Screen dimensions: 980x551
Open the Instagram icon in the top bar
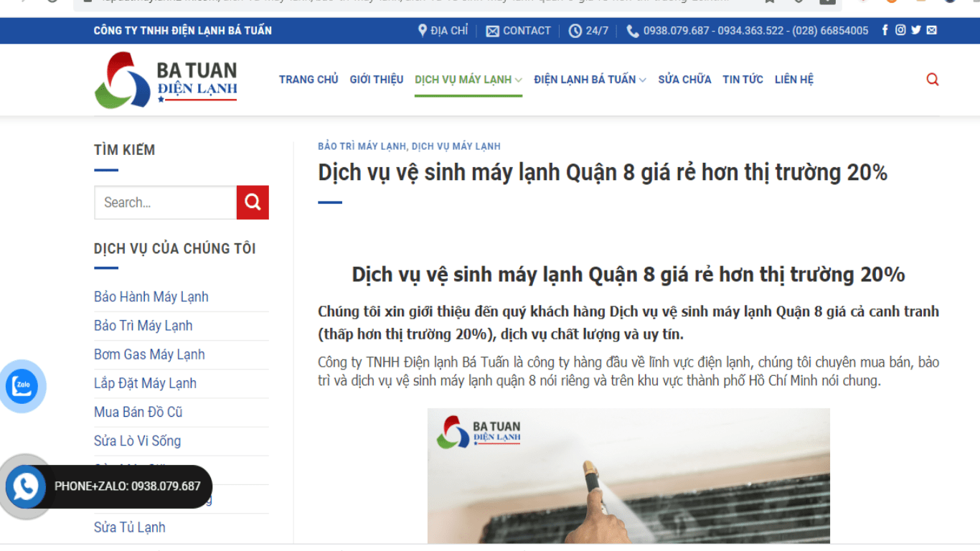(900, 30)
